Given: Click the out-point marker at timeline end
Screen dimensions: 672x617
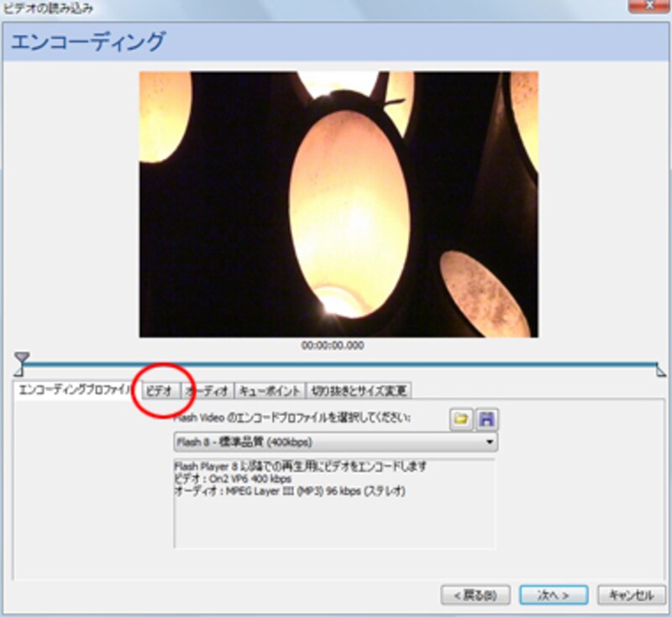Looking at the screenshot, I should [661, 370].
